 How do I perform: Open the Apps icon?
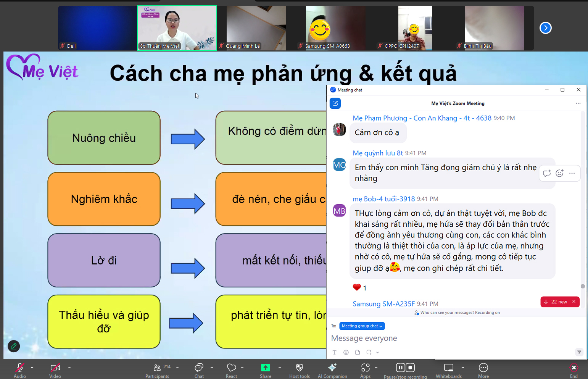365,368
